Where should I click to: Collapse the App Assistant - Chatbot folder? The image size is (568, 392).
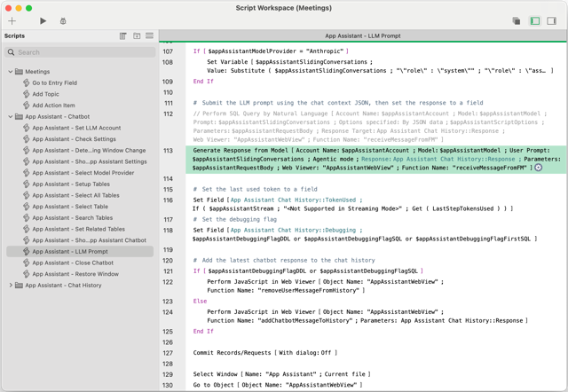[11, 116]
